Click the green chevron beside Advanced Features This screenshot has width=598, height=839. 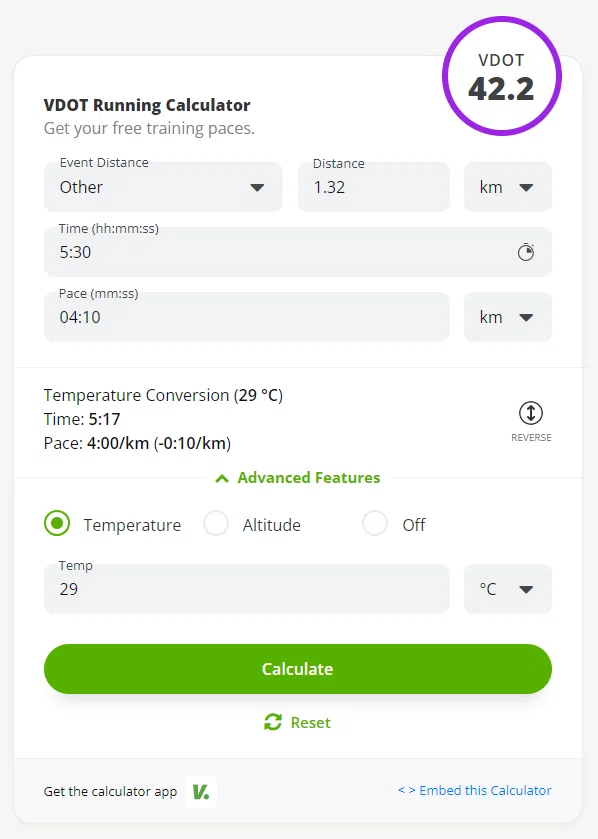(x=222, y=478)
